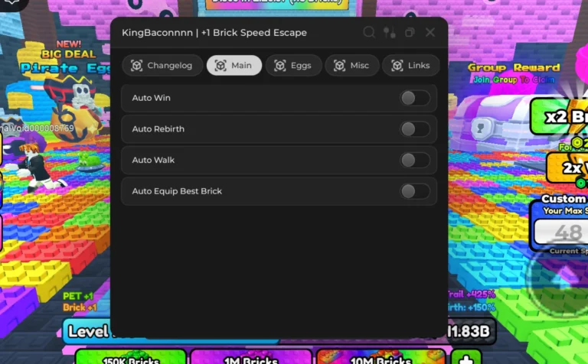Enable the Auto Win toggle
Screen dimensions: 588x364
(415, 98)
